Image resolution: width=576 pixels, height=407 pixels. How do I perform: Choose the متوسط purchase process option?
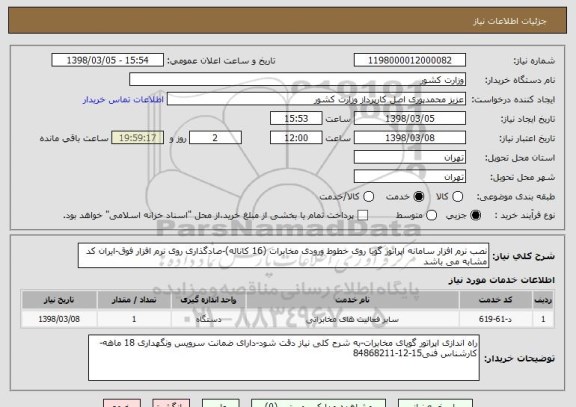click(x=431, y=215)
